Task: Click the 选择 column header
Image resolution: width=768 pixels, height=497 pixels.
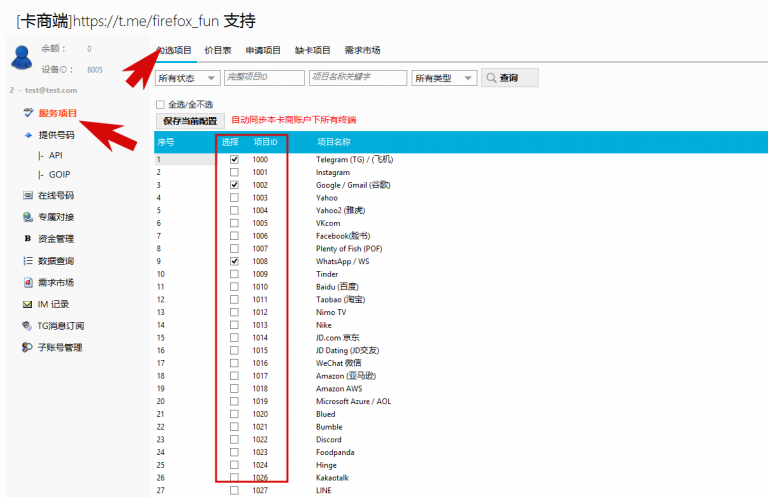Action: click(230, 142)
